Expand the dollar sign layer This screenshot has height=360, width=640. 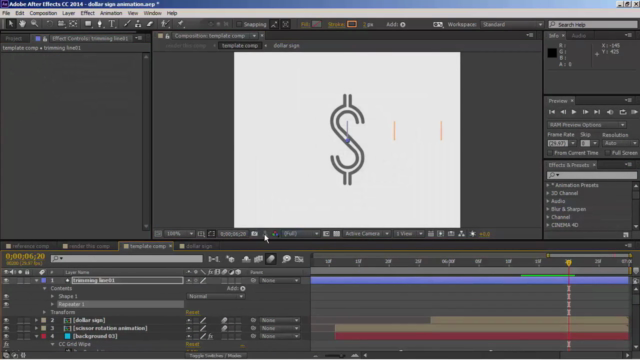pos(36,320)
